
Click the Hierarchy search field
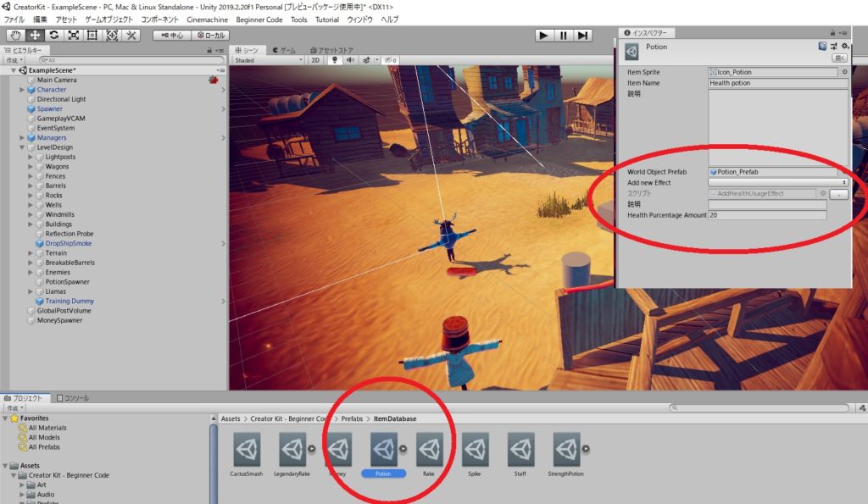131,60
